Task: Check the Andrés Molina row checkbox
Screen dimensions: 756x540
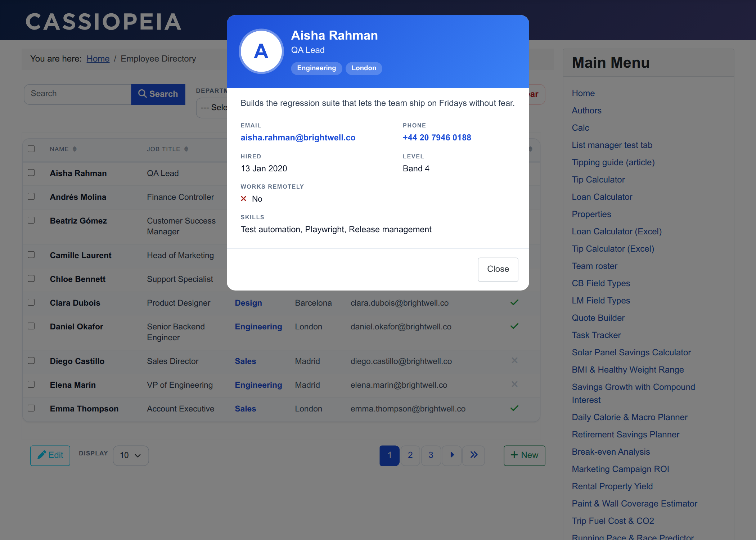Action: pos(31,197)
